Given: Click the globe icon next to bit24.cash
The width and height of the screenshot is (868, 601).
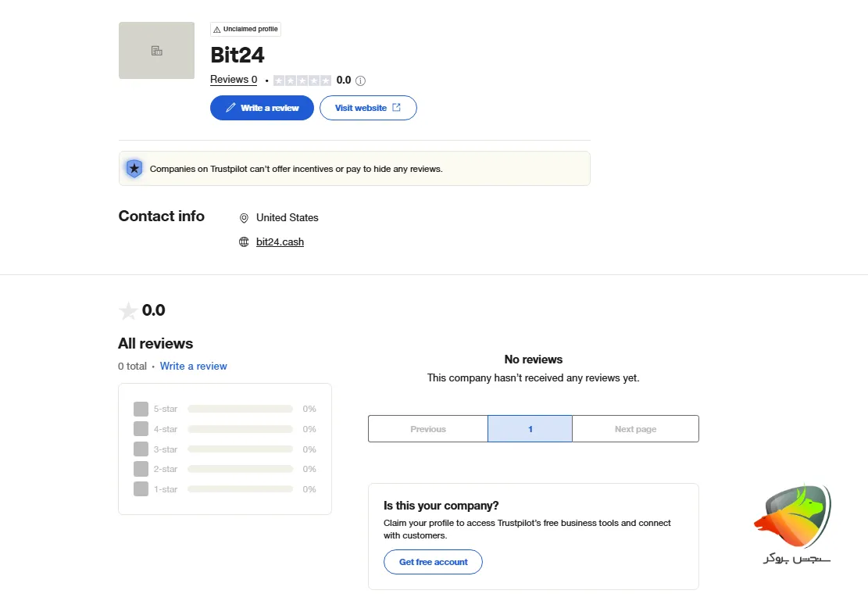Looking at the screenshot, I should coord(245,242).
